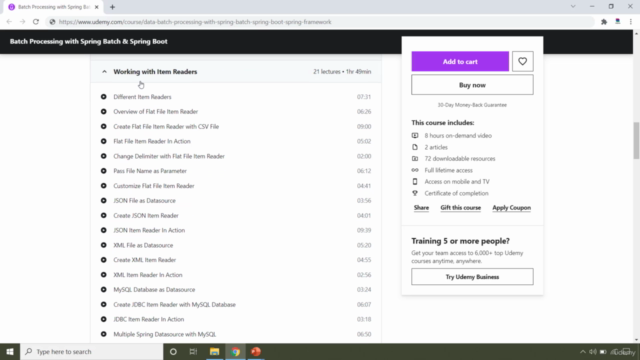
Task: Close the Batch Processing browser tab
Action: pyautogui.click(x=97, y=7)
